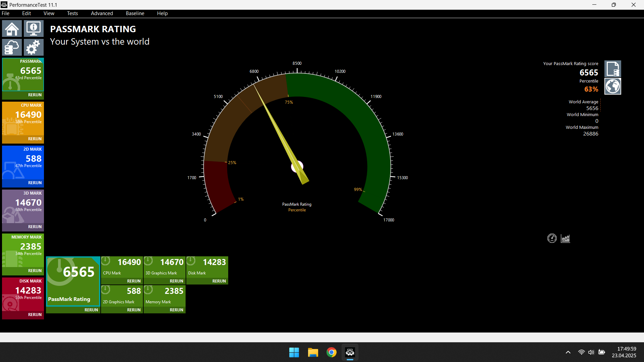644x362 pixels.
Task: Click the PASSMARK RATING heading
Action: (x=93, y=29)
